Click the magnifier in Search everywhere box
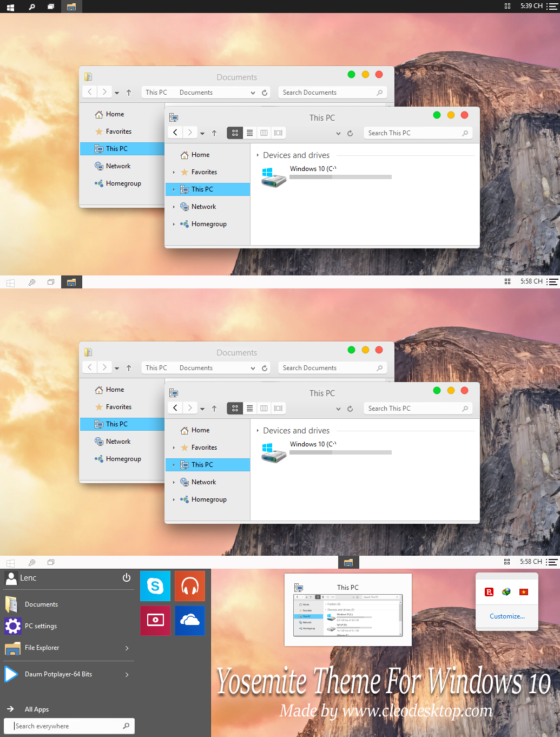Viewport: 560px width, 737px height. (x=126, y=726)
